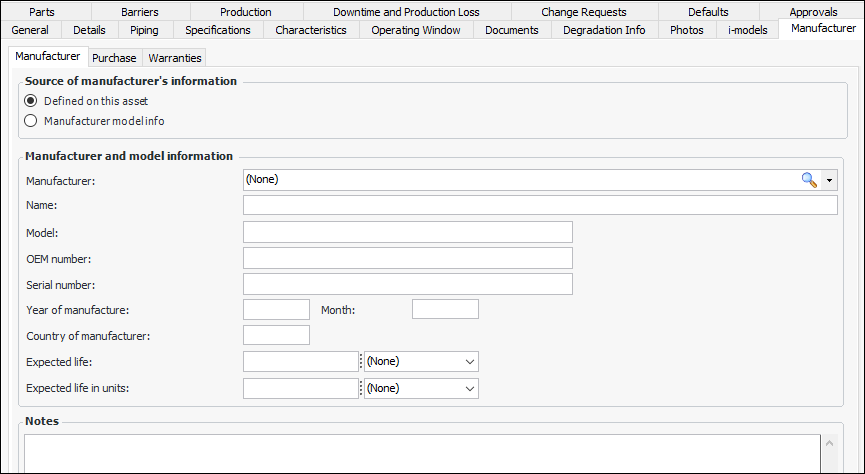This screenshot has height=474, width=865.
Task: Expand the Expected life unit dropdown
Action: (470, 362)
